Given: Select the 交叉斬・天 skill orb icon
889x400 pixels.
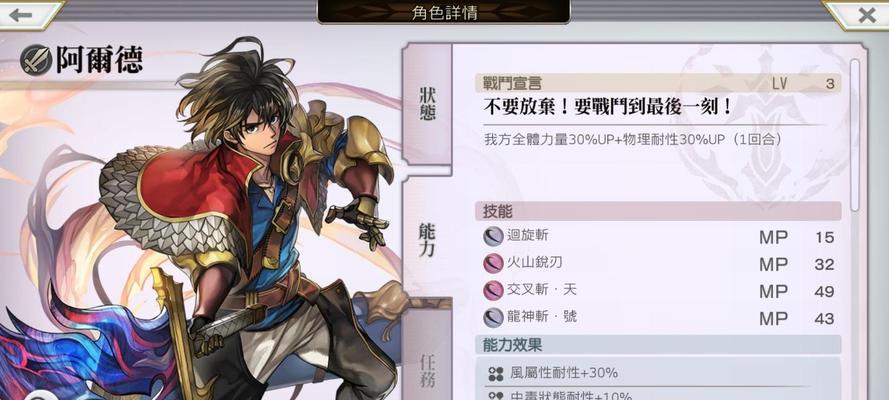Looking at the screenshot, I should (493, 291).
